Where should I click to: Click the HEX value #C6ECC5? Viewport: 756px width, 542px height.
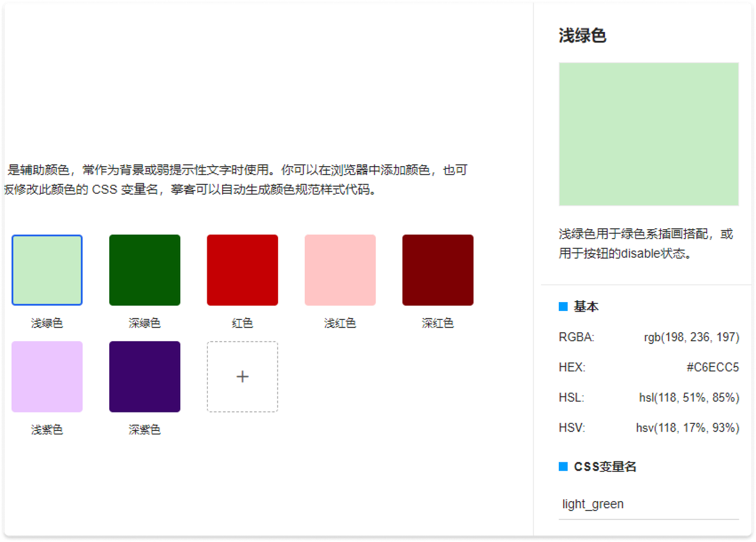(x=712, y=368)
